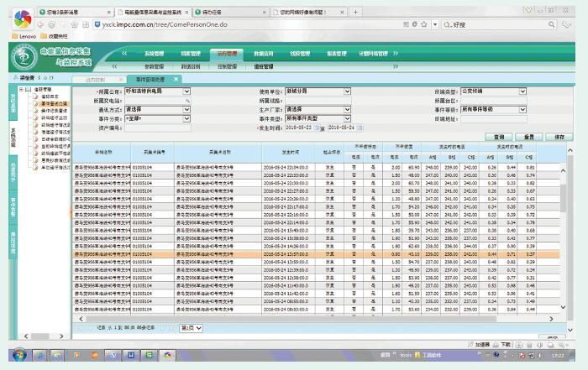Open the 事件等级 dropdown list
588x370 pixels.
522,109
